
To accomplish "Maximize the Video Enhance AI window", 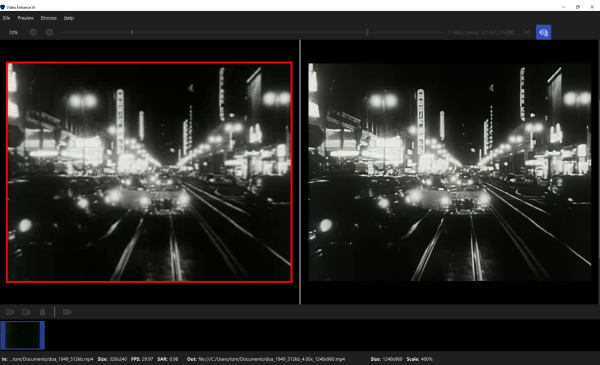I will pos(578,7).
